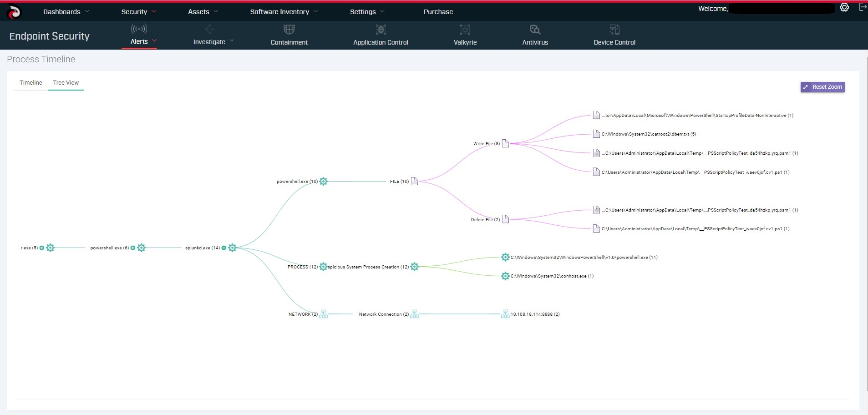Screen dimensions: 868x415
Task: Select the Tree View tab
Action: [x=66, y=83]
